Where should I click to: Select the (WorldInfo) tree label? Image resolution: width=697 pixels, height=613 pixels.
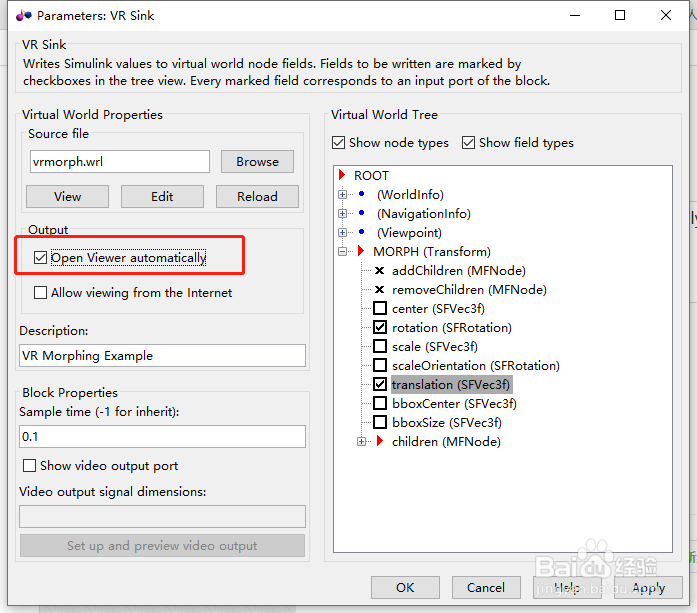pyautogui.click(x=410, y=194)
